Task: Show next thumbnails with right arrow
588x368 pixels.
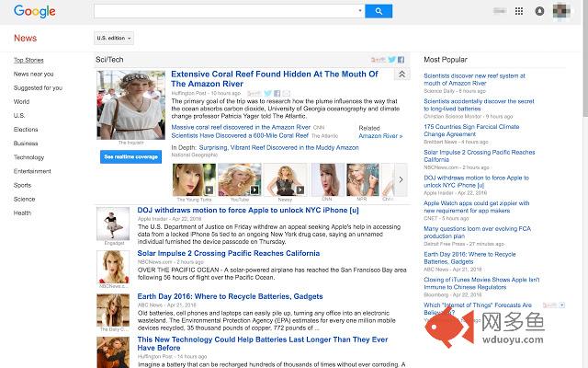Action: (x=401, y=179)
